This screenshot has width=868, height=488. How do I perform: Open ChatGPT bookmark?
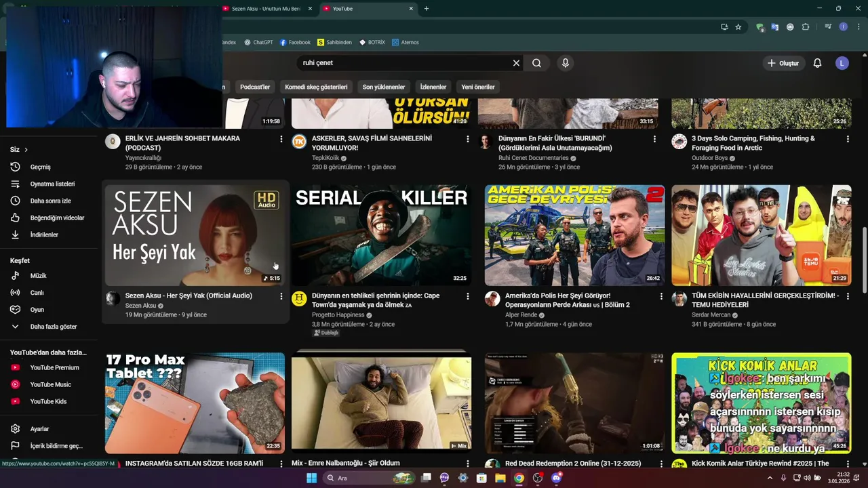coord(258,42)
